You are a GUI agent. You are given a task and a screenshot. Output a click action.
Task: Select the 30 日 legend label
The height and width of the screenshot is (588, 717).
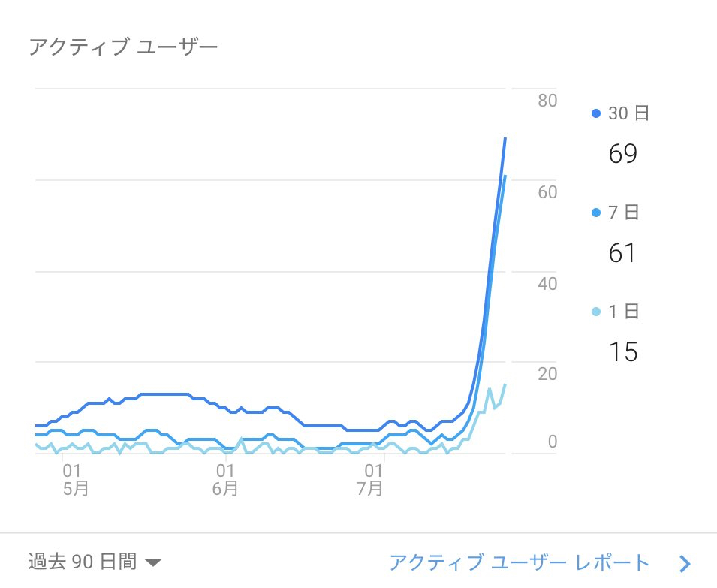coord(628,113)
